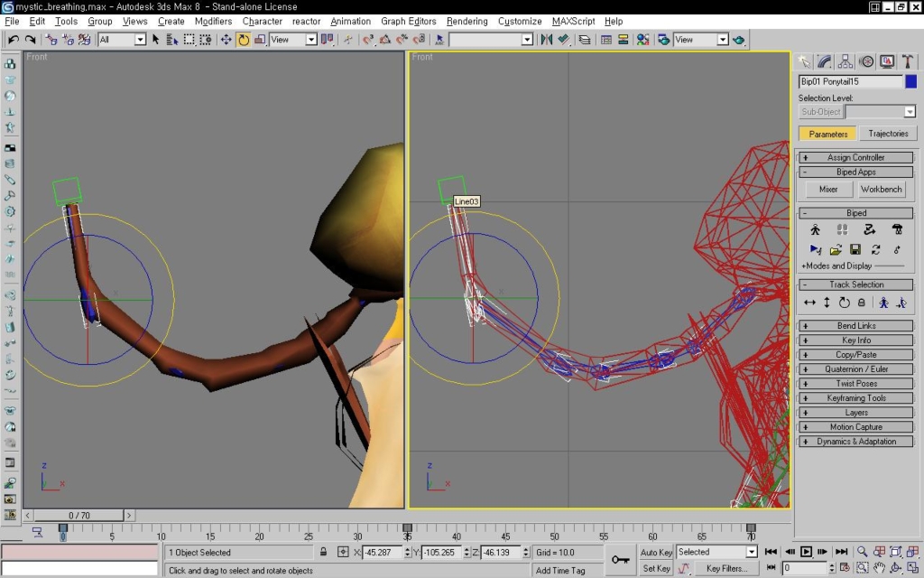
Task: Open the Layer Manager icon
Action: tap(584, 40)
